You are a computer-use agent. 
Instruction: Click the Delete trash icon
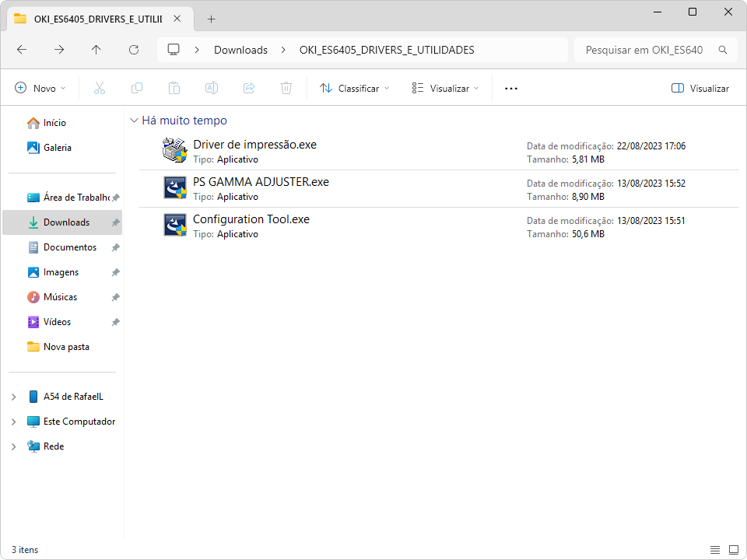(x=286, y=88)
